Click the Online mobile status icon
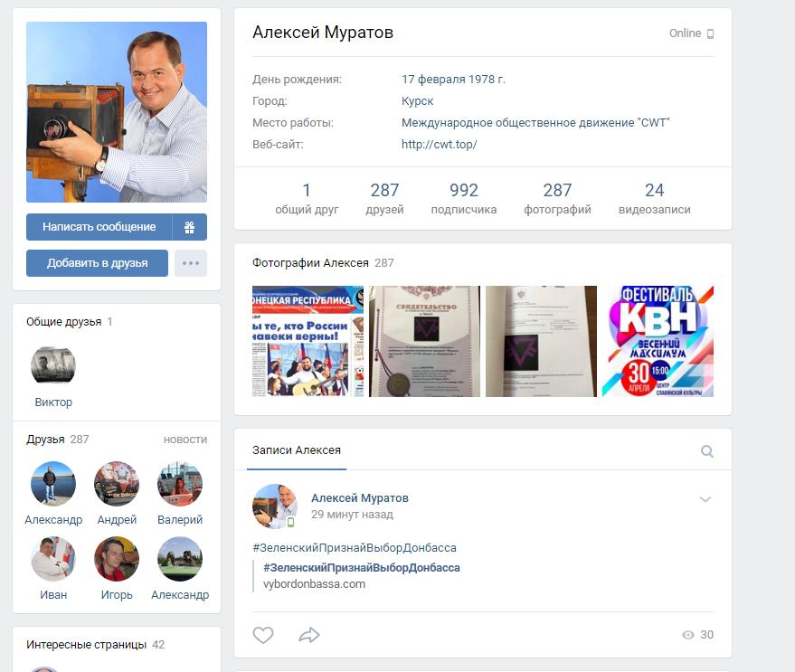795x672 pixels. (x=710, y=34)
